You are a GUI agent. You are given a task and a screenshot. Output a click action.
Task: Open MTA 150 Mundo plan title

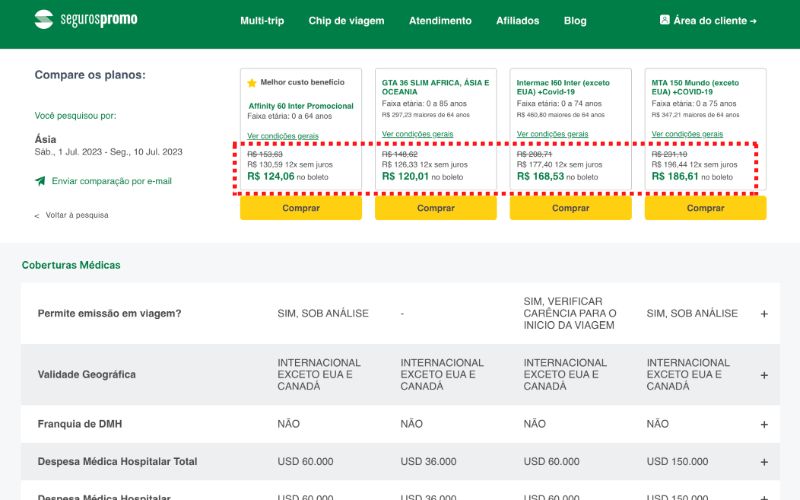coord(695,87)
